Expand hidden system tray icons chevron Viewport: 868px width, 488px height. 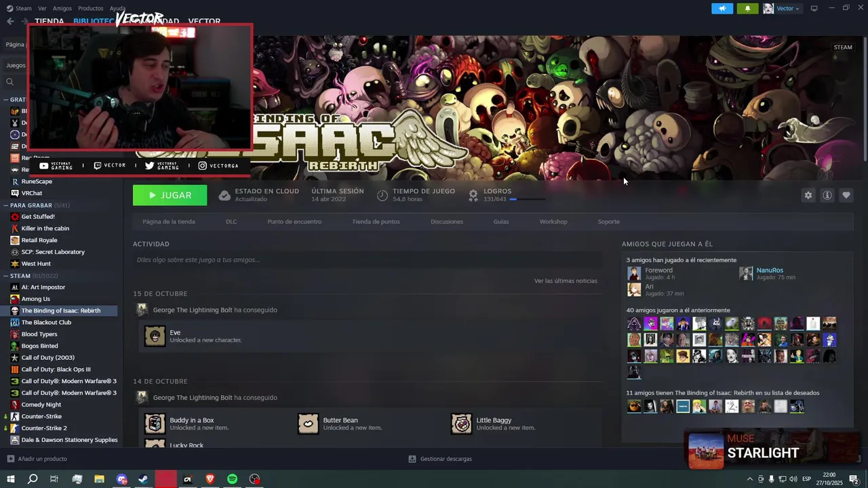point(749,479)
